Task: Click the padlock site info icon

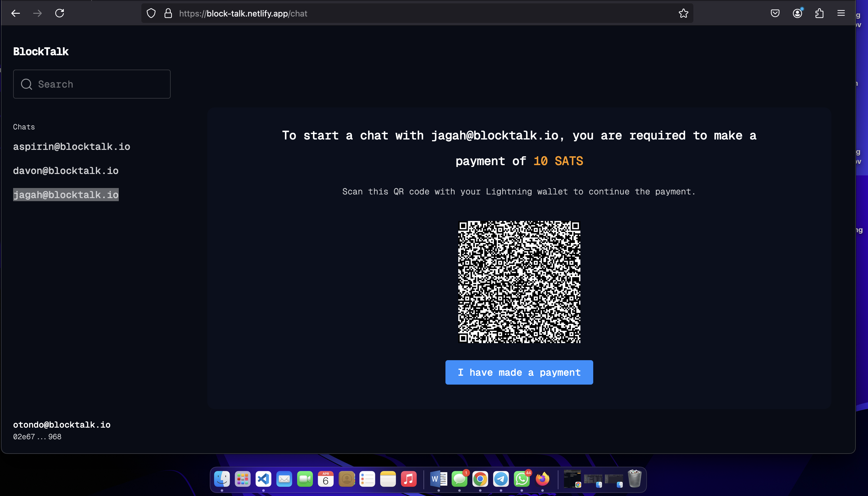Action: pyautogui.click(x=168, y=13)
